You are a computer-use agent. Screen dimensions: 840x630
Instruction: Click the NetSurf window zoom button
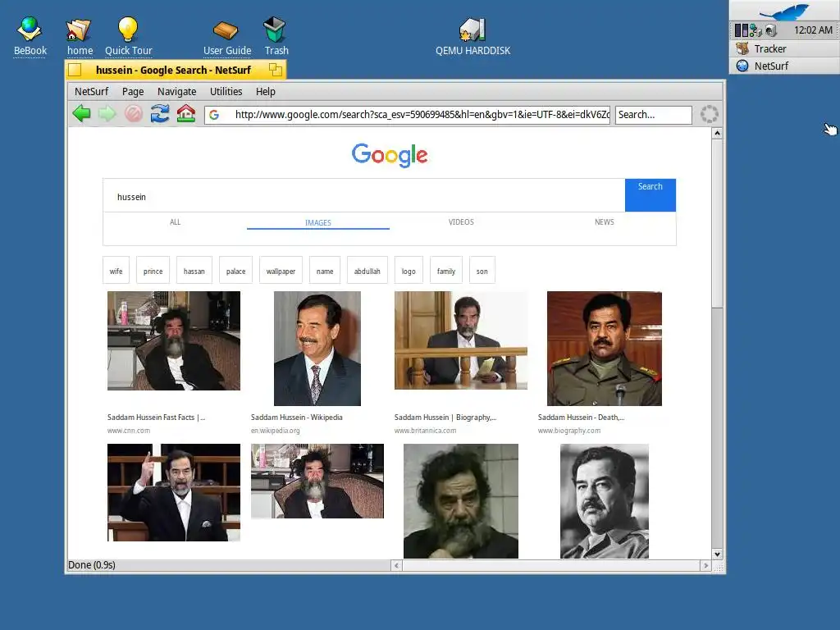276,70
